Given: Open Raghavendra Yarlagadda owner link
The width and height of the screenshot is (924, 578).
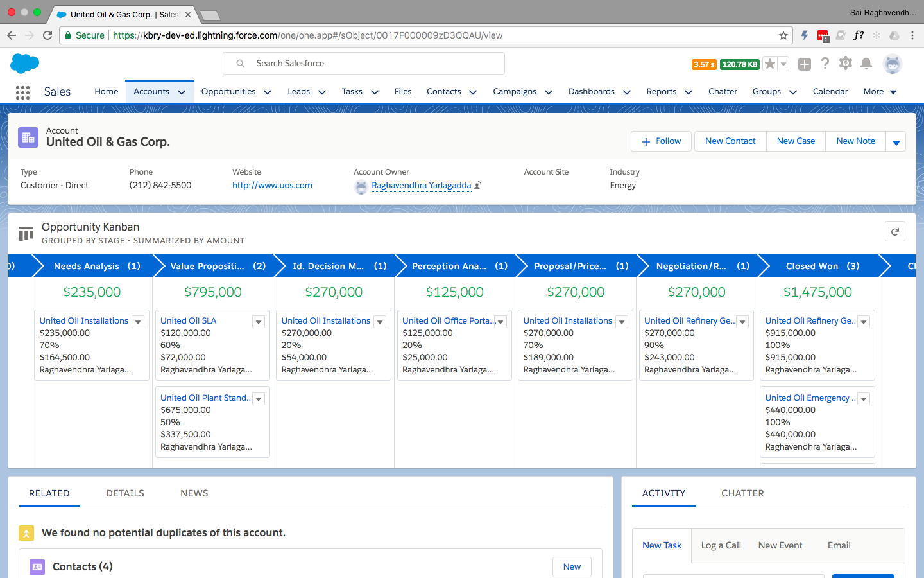Looking at the screenshot, I should tap(421, 186).
